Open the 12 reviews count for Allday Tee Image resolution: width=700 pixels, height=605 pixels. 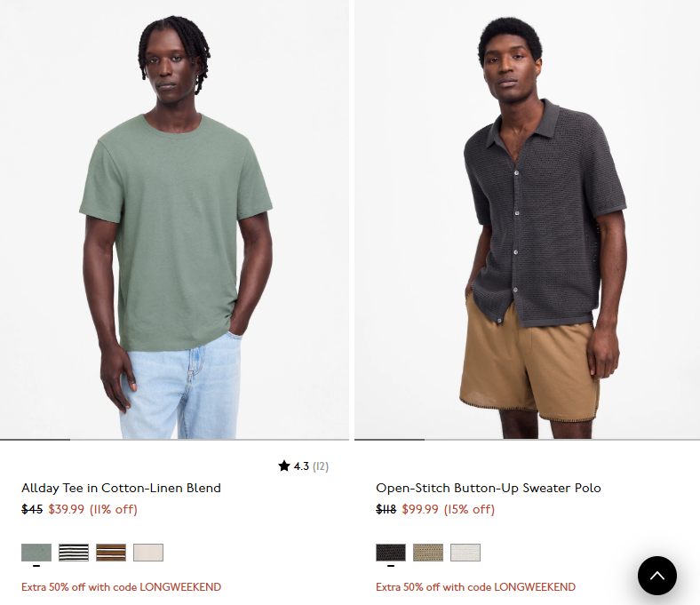321,466
